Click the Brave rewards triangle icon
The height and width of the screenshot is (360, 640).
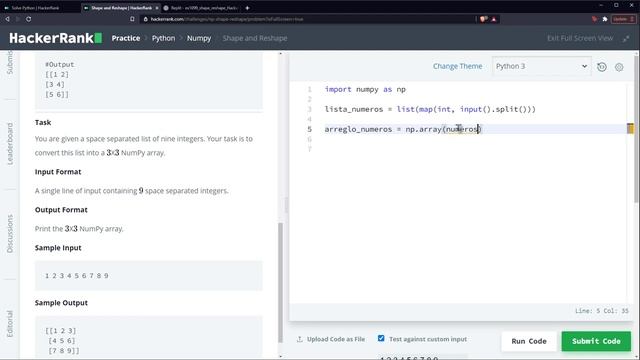click(494, 19)
